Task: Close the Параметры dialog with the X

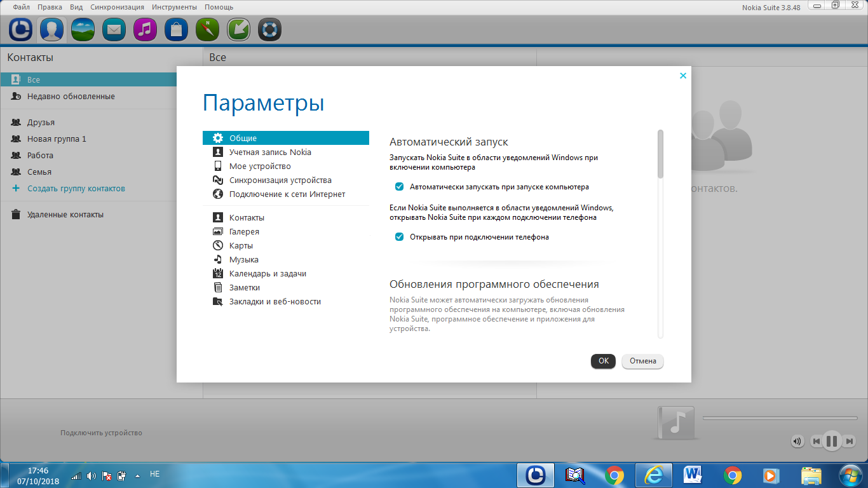Action: pyautogui.click(x=683, y=76)
